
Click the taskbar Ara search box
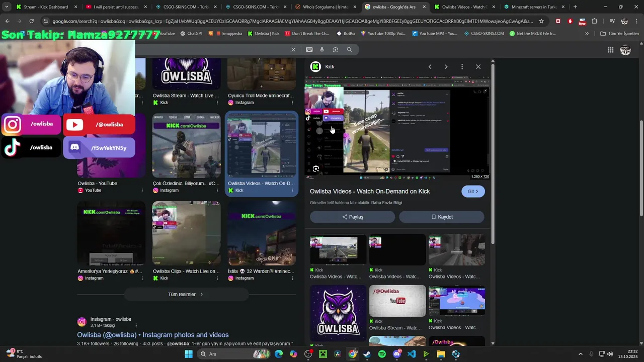[x=234, y=354]
